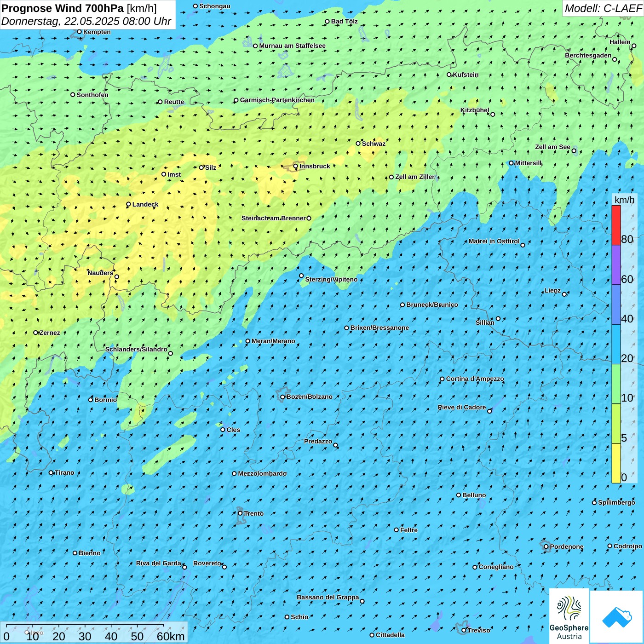
Task: Click the Kempten location marker
Action: click(79, 32)
